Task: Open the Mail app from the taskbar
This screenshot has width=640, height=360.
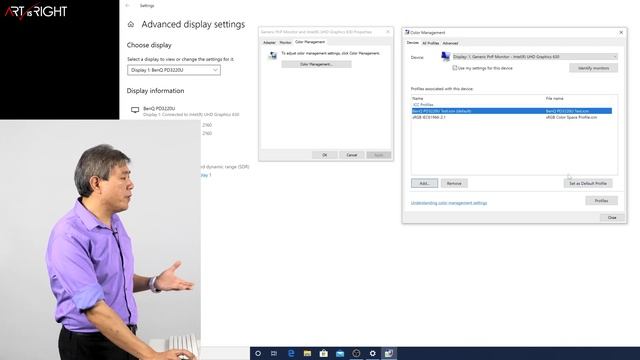Action: [x=340, y=353]
